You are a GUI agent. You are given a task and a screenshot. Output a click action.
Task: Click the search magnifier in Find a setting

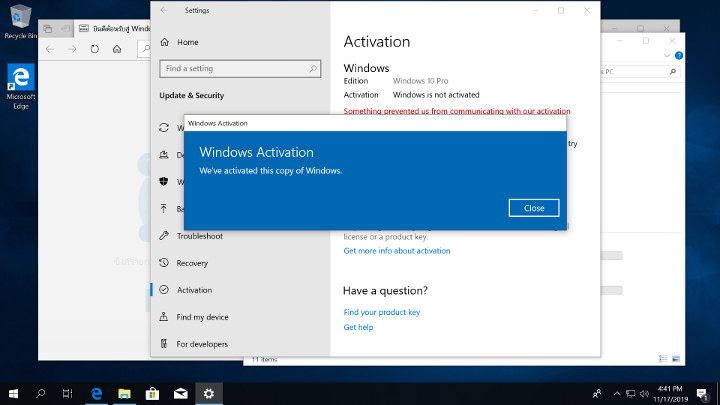[313, 68]
